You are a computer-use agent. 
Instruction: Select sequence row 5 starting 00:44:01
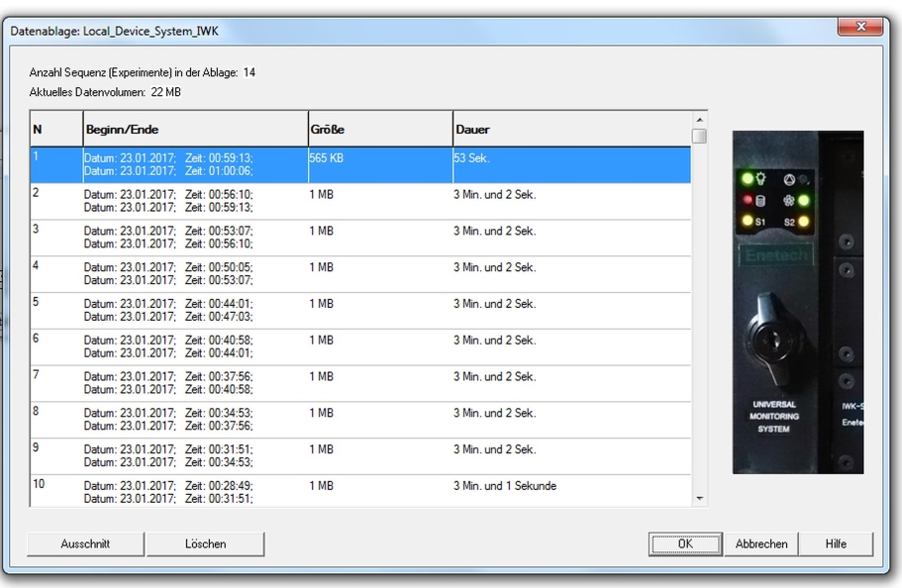click(360, 311)
